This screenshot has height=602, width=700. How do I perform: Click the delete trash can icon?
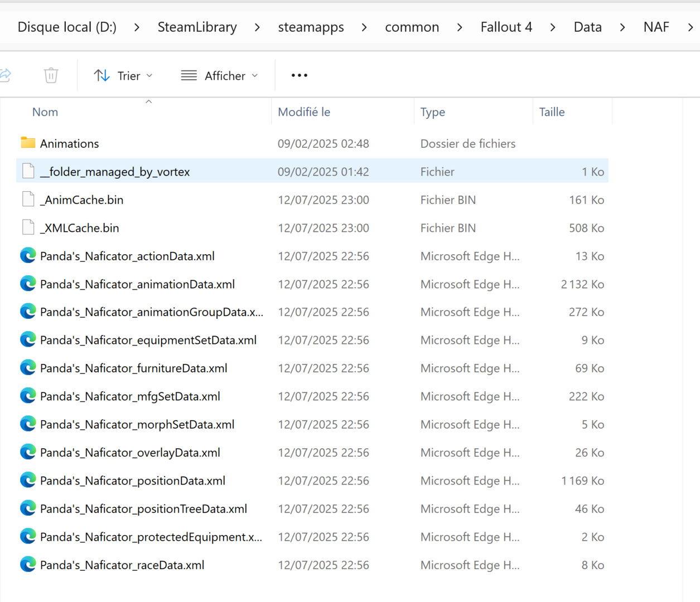point(51,75)
